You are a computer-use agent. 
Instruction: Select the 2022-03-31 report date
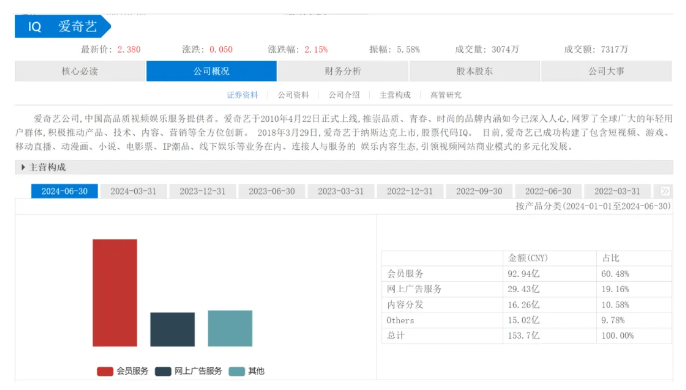click(617, 191)
